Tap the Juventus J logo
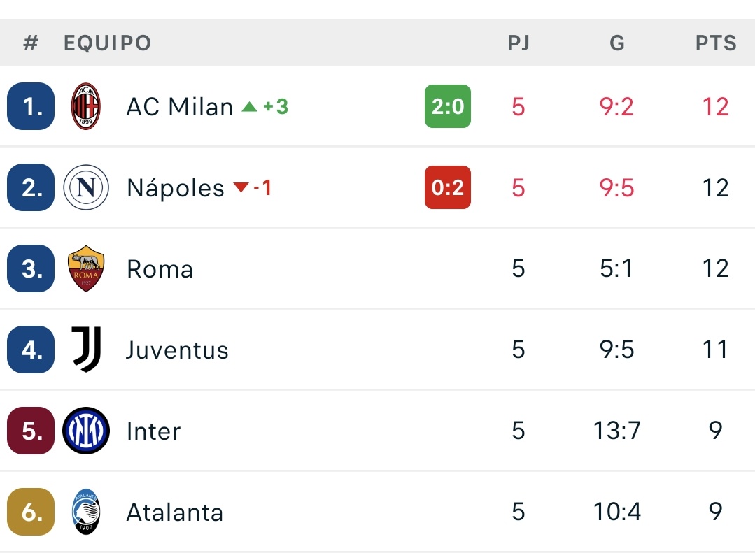 tap(86, 350)
